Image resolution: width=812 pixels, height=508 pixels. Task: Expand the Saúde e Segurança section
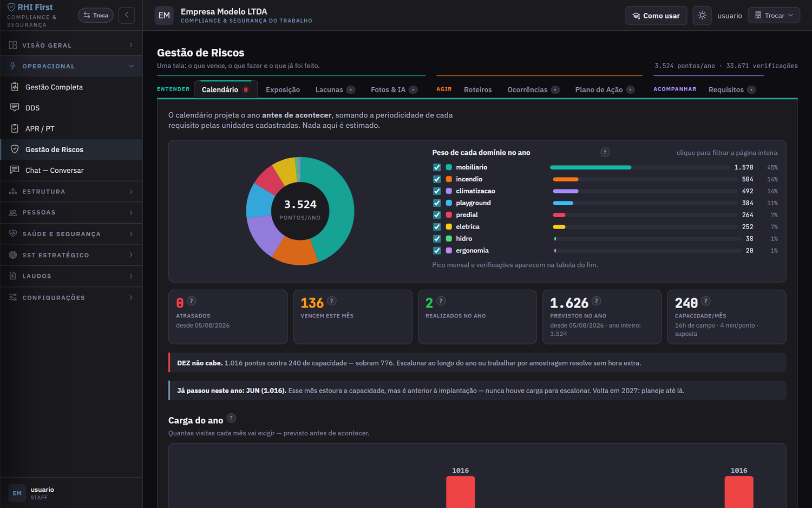[71, 234]
